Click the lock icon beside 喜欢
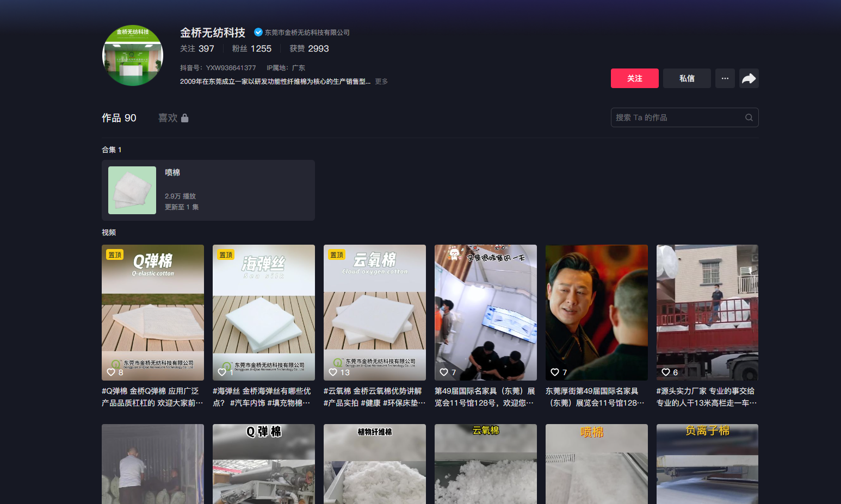The height and width of the screenshot is (504, 841). coord(185,118)
